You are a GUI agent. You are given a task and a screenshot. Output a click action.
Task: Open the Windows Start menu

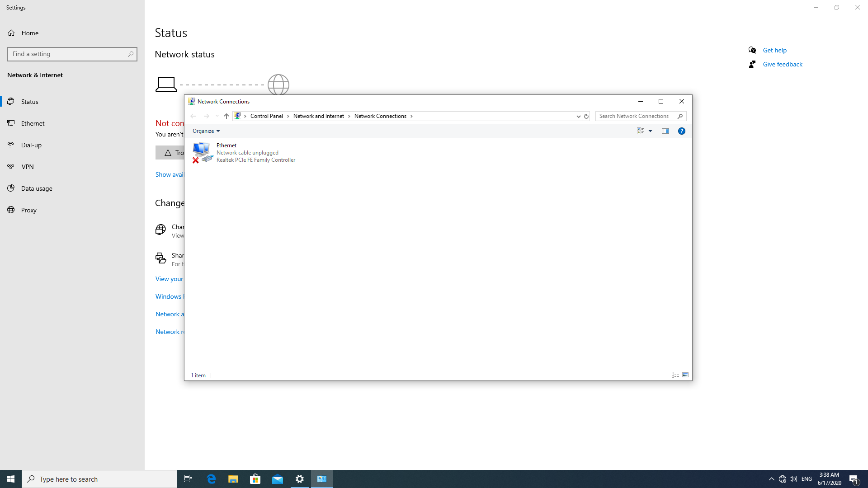[11, 479]
